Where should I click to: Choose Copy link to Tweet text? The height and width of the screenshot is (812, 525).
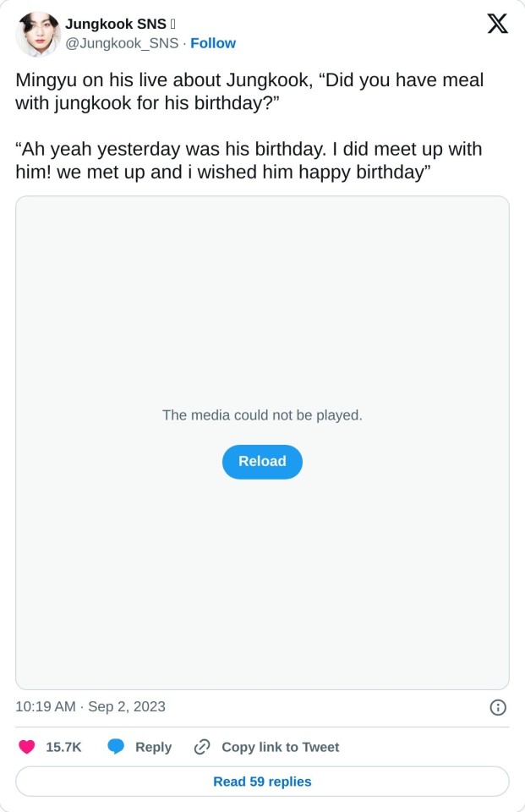[x=280, y=747]
